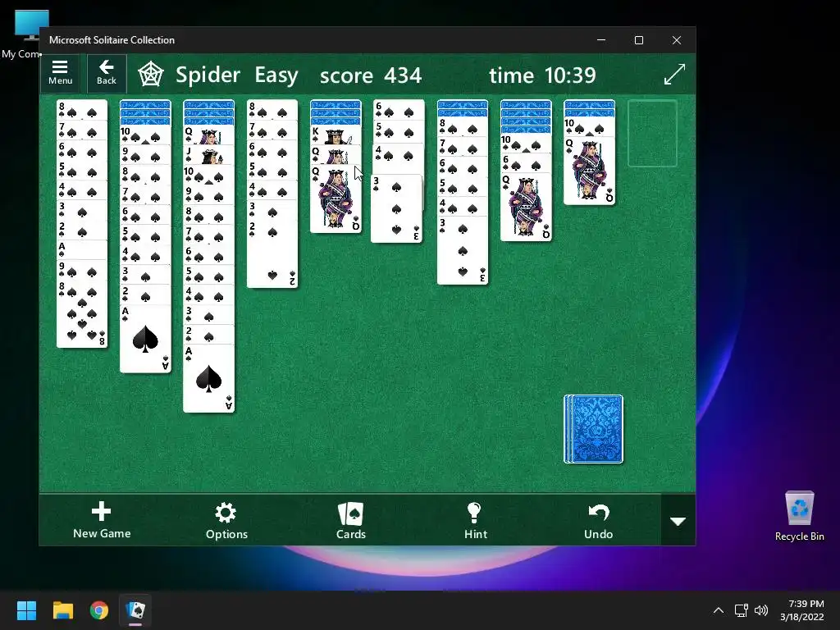
Task: Select the 10 of spades in the eighth column
Action: (526, 144)
